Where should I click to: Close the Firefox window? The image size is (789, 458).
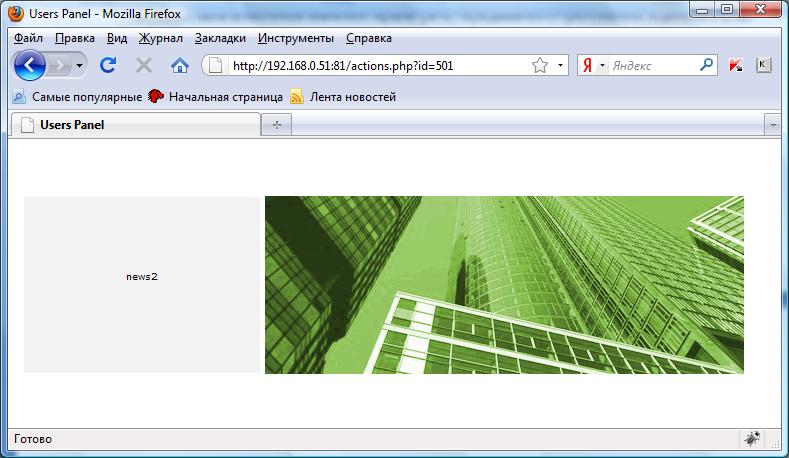click(760, 10)
